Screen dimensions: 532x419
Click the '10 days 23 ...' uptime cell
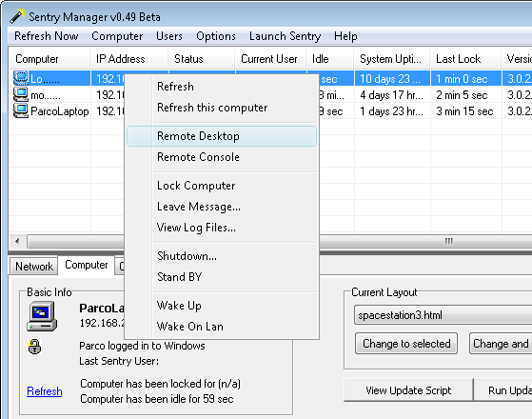392,79
